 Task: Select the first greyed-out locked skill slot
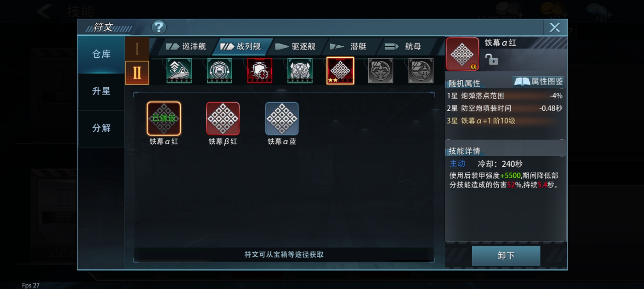381,71
